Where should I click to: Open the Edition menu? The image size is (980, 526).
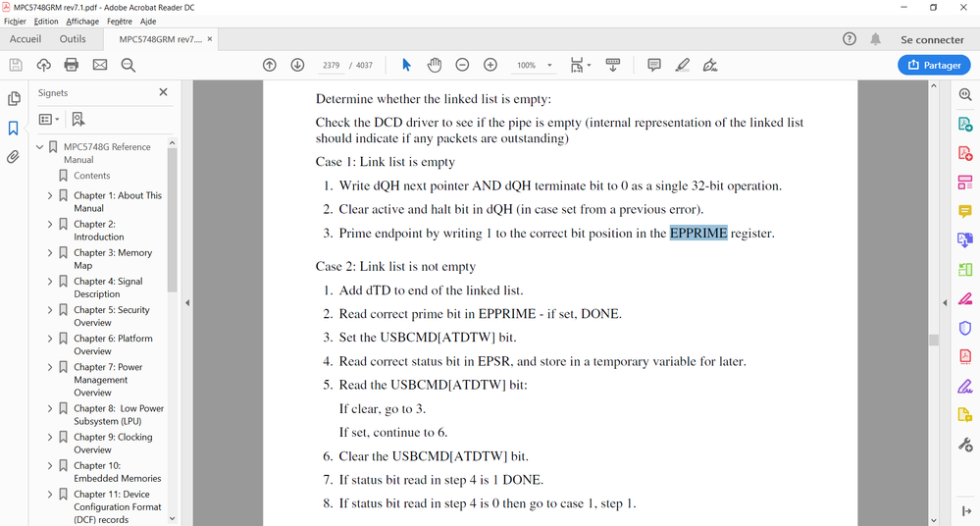[46, 22]
